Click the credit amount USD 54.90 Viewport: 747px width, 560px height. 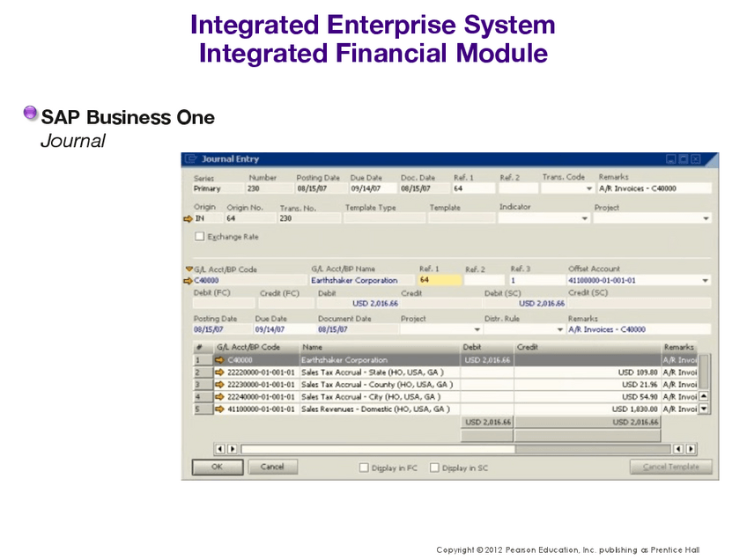pyautogui.click(x=640, y=396)
